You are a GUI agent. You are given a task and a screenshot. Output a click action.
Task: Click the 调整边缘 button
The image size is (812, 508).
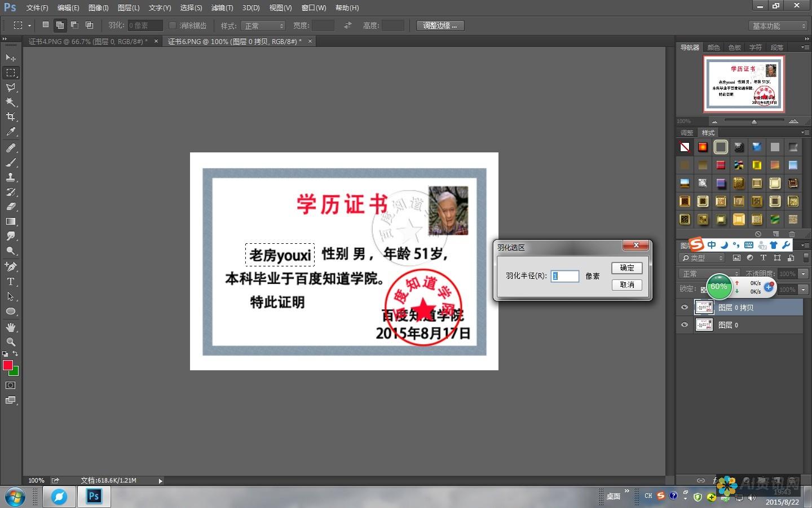click(x=440, y=25)
